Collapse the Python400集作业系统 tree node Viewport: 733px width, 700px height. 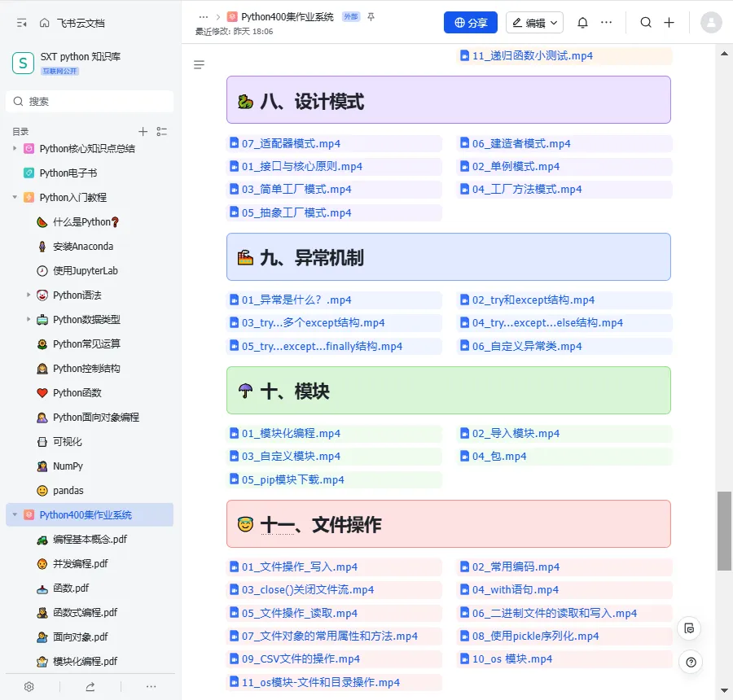pyautogui.click(x=15, y=514)
